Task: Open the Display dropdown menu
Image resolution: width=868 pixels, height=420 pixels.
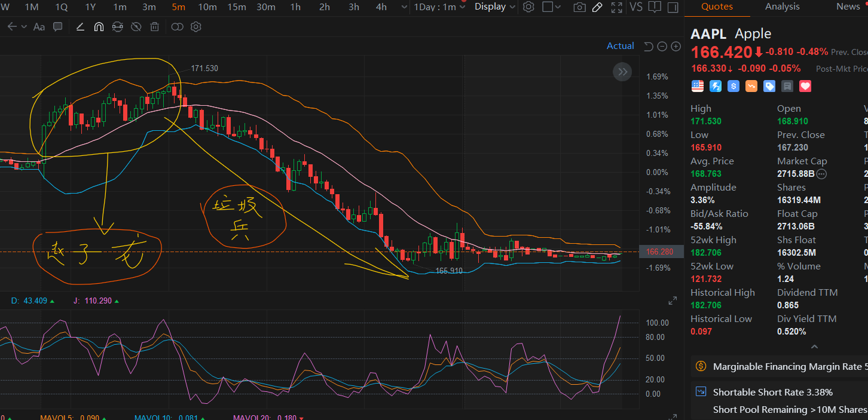Action: click(494, 7)
